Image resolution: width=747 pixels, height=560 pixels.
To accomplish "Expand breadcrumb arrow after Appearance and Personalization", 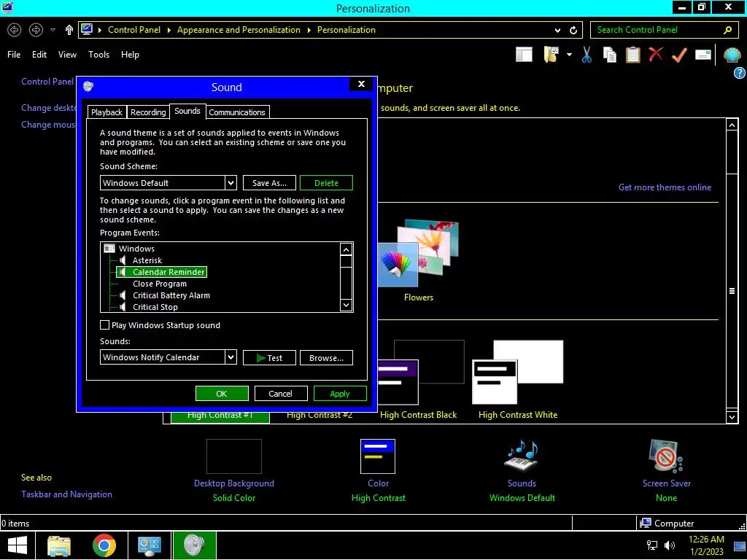I will pyautogui.click(x=309, y=30).
